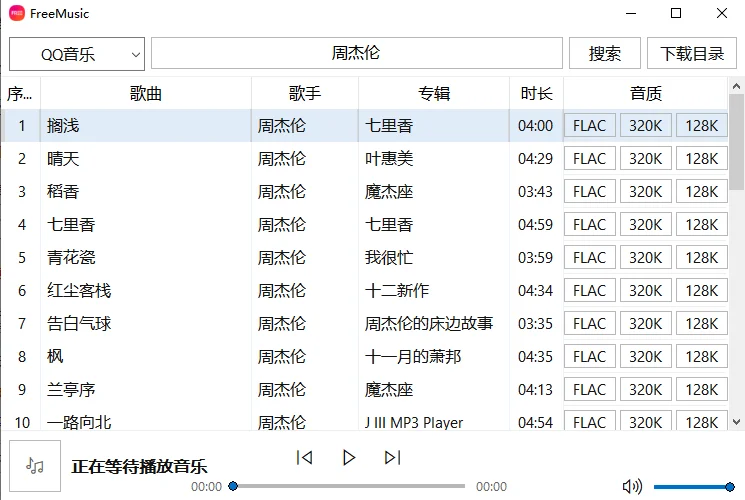Click the vertical scrollbar thumb
Viewport: 745px width, 500px height.
pos(736,142)
